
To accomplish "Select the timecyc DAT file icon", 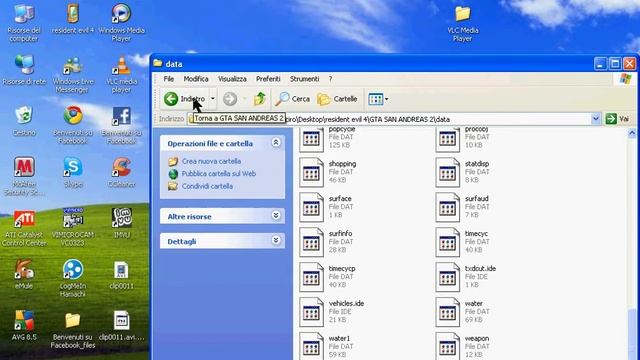I will [x=447, y=243].
